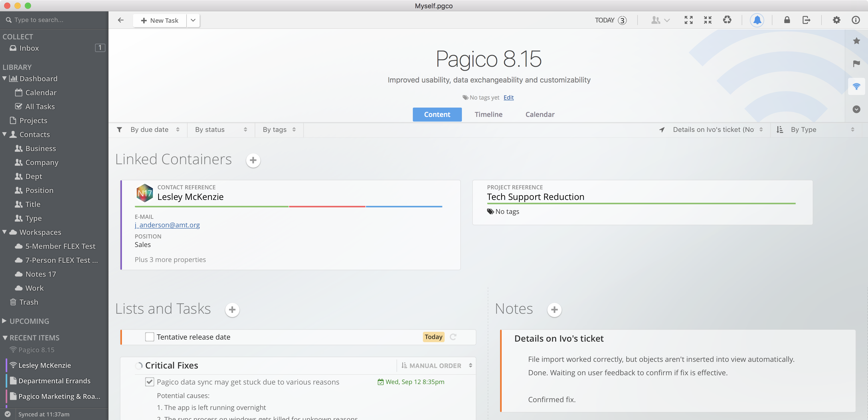Switch to the Content tab
Image resolution: width=868 pixels, height=420 pixels.
point(437,115)
